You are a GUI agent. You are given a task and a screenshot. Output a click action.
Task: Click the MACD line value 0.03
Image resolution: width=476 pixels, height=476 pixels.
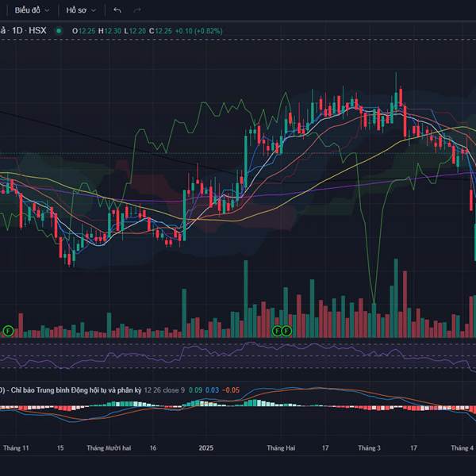[212, 390]
